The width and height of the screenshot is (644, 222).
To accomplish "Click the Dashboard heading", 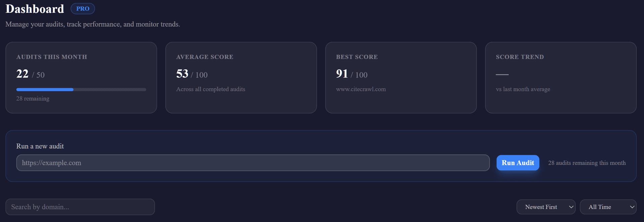I will pos(35,9).
